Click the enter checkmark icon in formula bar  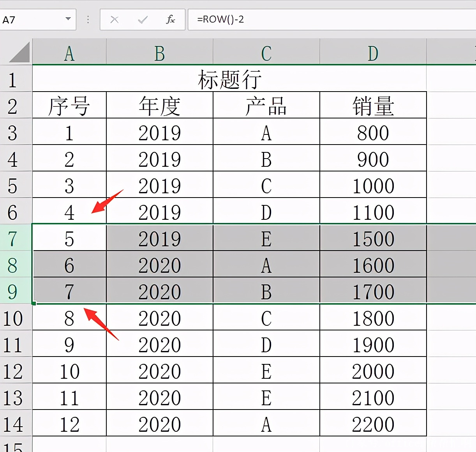click(143, 19)
